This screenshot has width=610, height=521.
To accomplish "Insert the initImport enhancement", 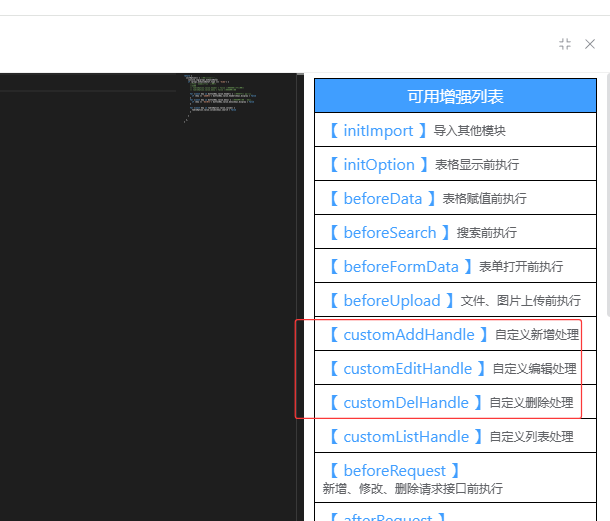I will [378, 131].
